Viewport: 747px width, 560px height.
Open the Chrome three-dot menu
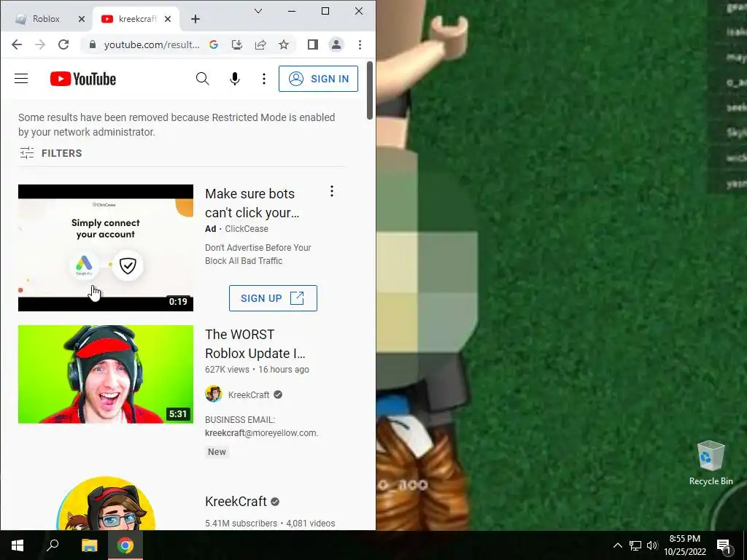tap(360, 44)
